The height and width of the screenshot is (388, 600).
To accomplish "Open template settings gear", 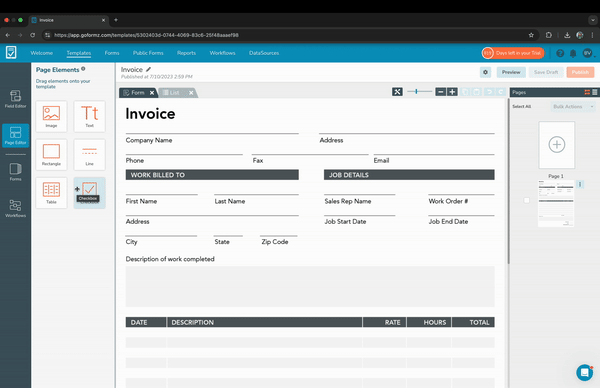I will pos(486,72).
